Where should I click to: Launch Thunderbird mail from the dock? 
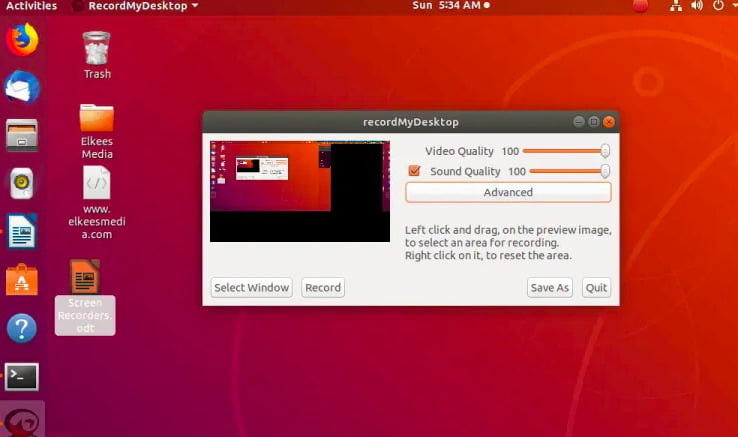tap(22, 88)
